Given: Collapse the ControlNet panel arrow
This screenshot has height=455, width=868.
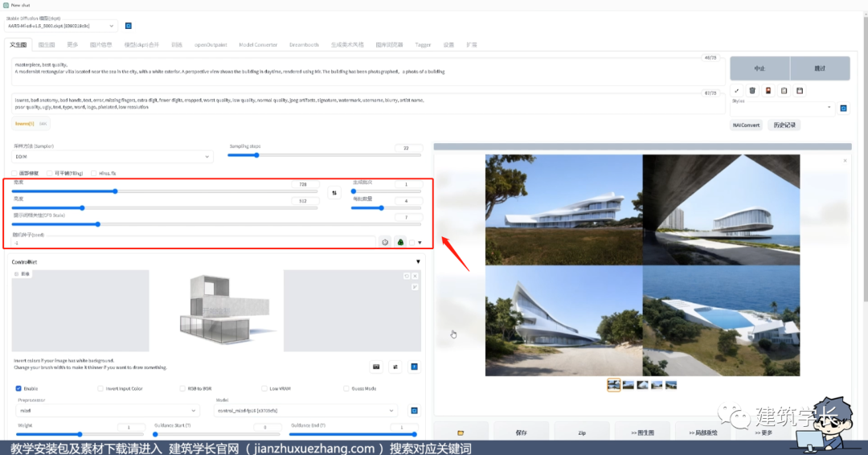Looking at the screenshot, I should [x=418, y=262].
